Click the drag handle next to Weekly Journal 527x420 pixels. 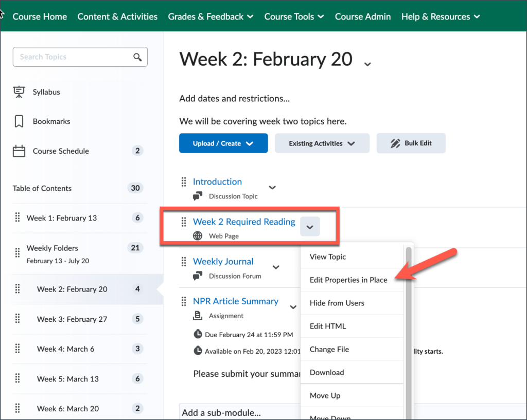tap(184, 262)
